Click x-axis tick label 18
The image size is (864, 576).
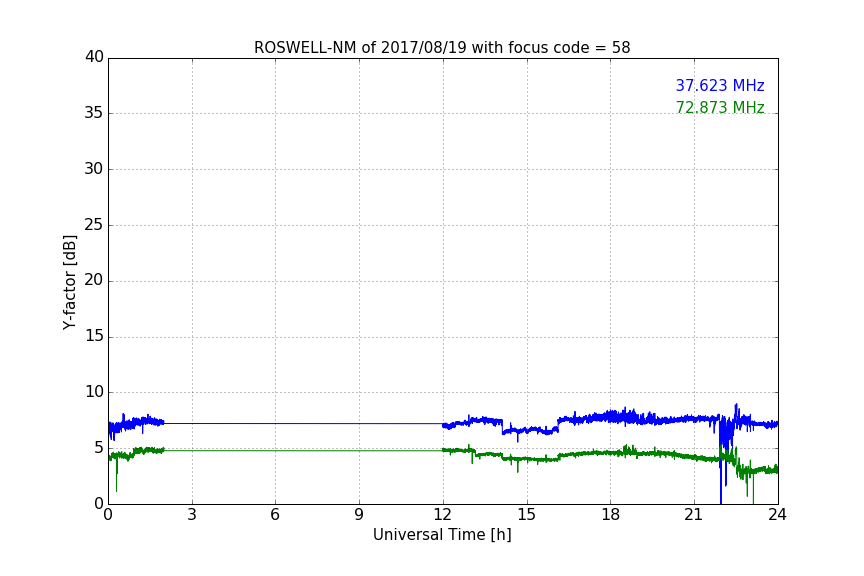(x=611, y=515)
